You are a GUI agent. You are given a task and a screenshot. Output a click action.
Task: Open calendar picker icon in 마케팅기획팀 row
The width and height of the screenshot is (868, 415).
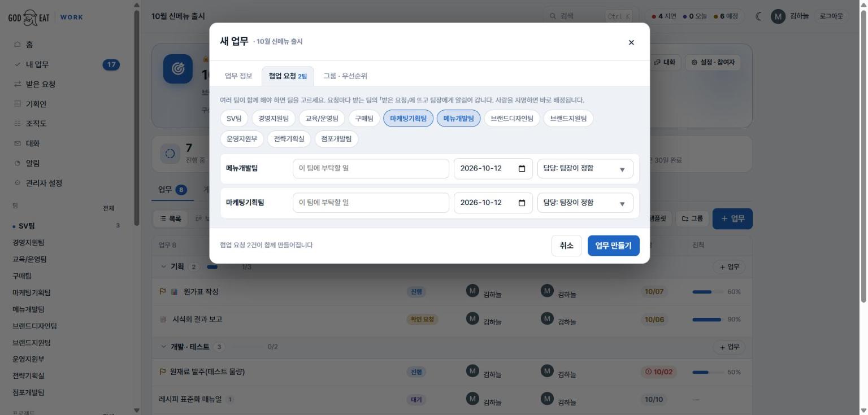(x=522, y=203)
